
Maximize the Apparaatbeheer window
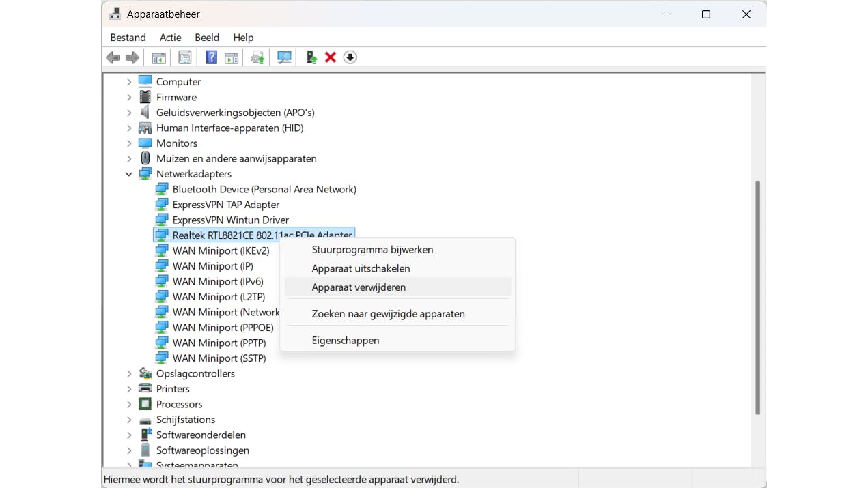pos(706,14)
